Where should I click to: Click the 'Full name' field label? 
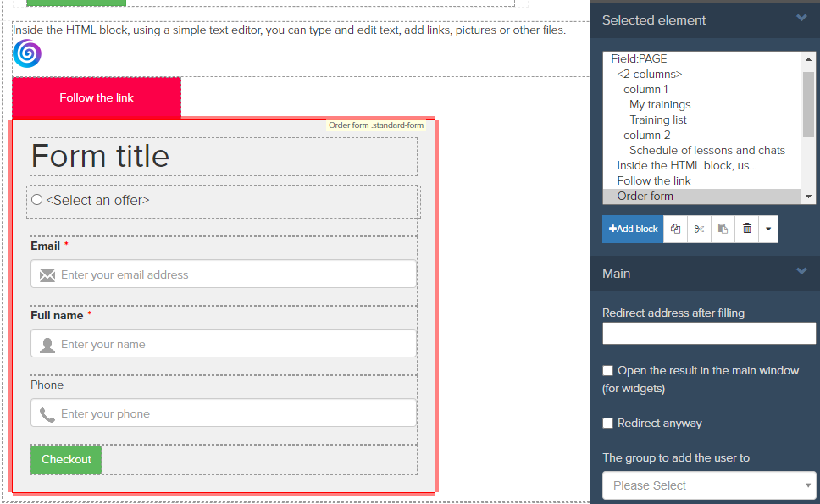click(57, 316)
